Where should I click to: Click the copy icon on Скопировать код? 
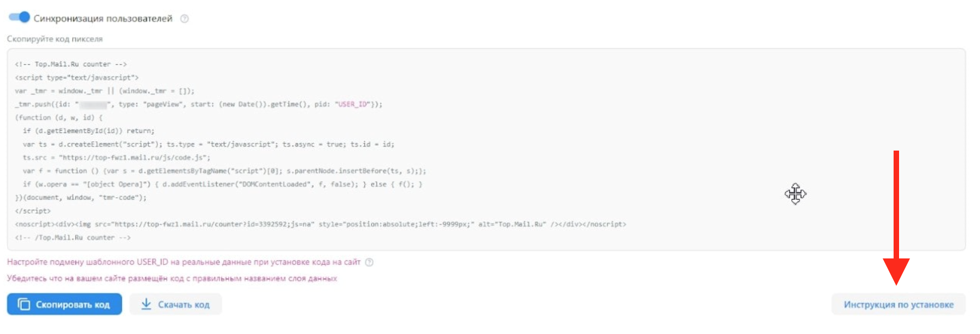coord(24,304)
